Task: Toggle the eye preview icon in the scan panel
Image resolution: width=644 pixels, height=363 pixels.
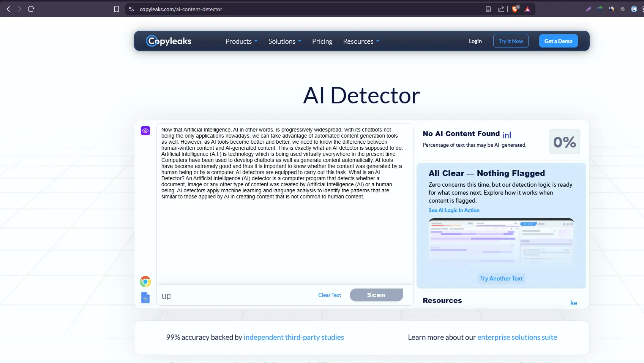Action: coord(145,131)
